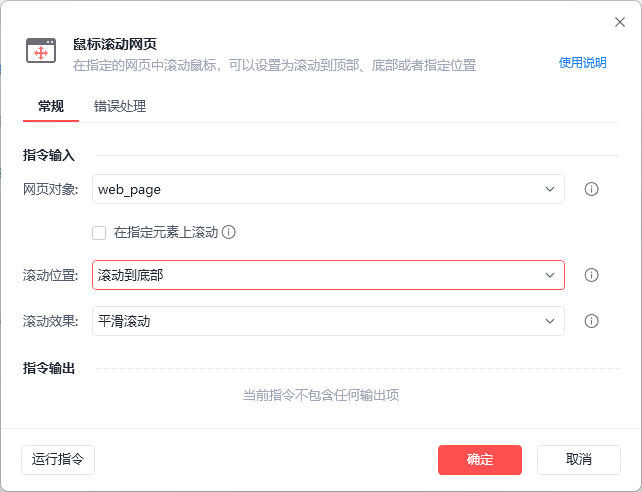Open the 滚动效果 dropdown showing 平滑滚动
The height and width of the screenshot is (492, 642).
(328, 321)
